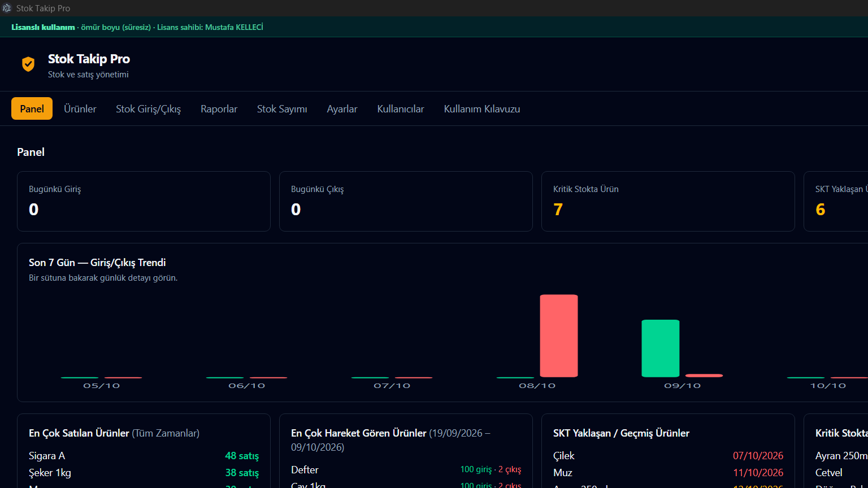
Task: Click the 10/10 axis label
Action: [x=828, y=386]
